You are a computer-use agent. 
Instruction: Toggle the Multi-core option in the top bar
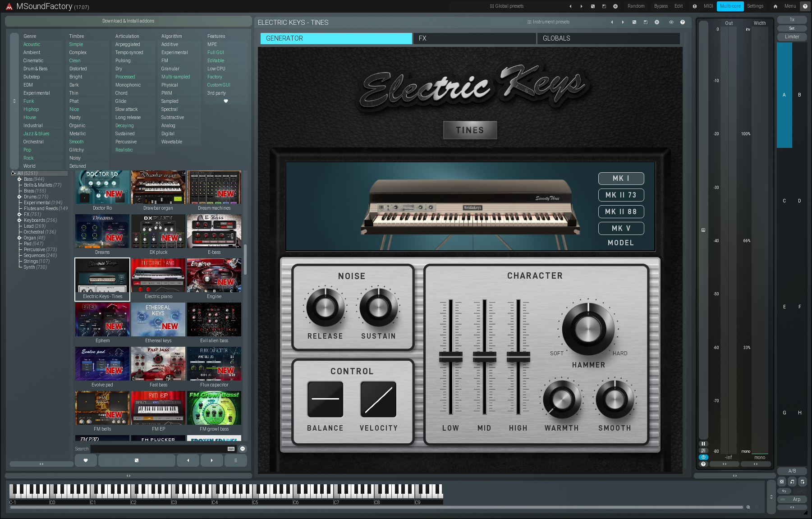[x=730, y=6]
